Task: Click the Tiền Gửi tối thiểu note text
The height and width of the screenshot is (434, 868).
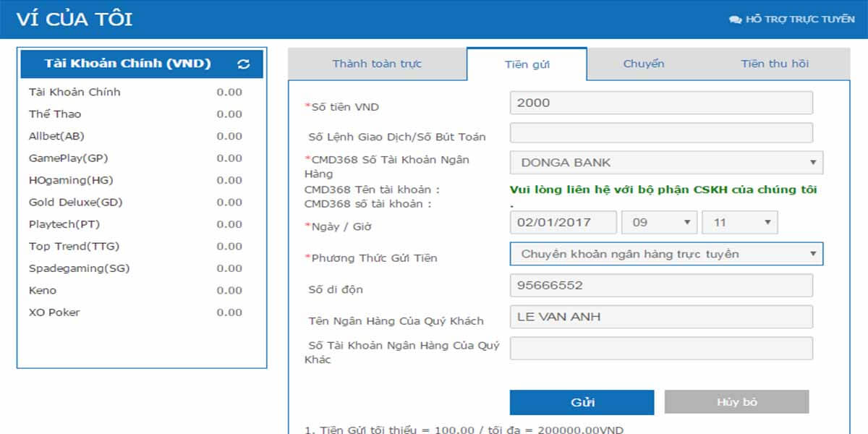Action: pyautogui.click(x=464, y=430)
